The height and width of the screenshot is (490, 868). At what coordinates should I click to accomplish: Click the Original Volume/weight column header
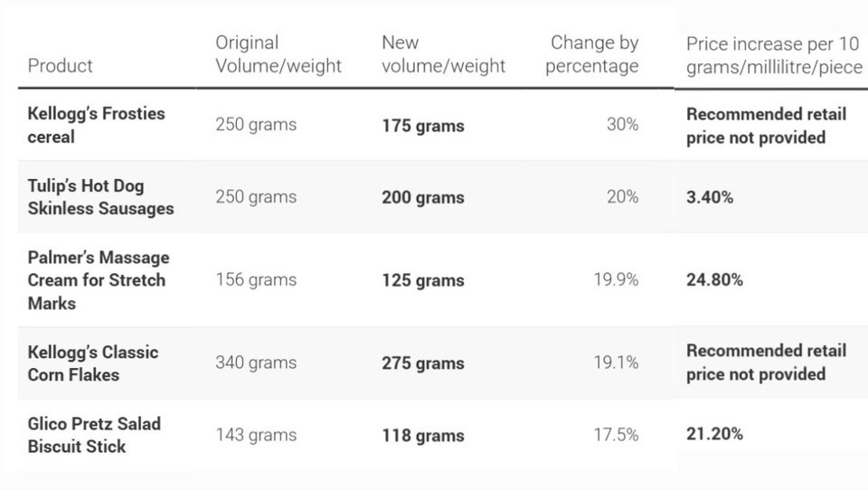click(x=278, y=54)
